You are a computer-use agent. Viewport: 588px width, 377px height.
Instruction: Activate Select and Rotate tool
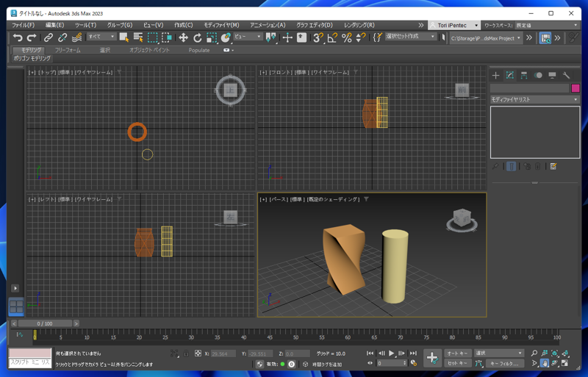tap(197, 37)
